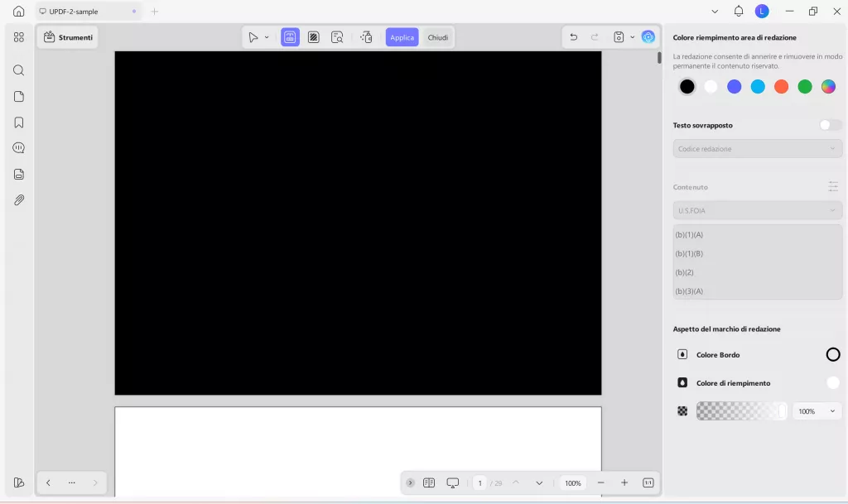Select the redaction area tool
848x504 pixels.
[x=290, y=36]
